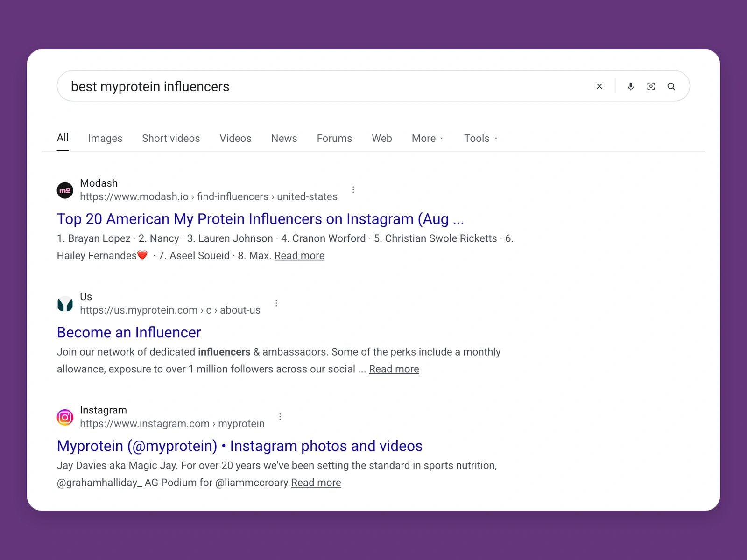Open the three-dot menu for the us.myprotein.com result
Screen dimensions: 747x560
(276, 303)
